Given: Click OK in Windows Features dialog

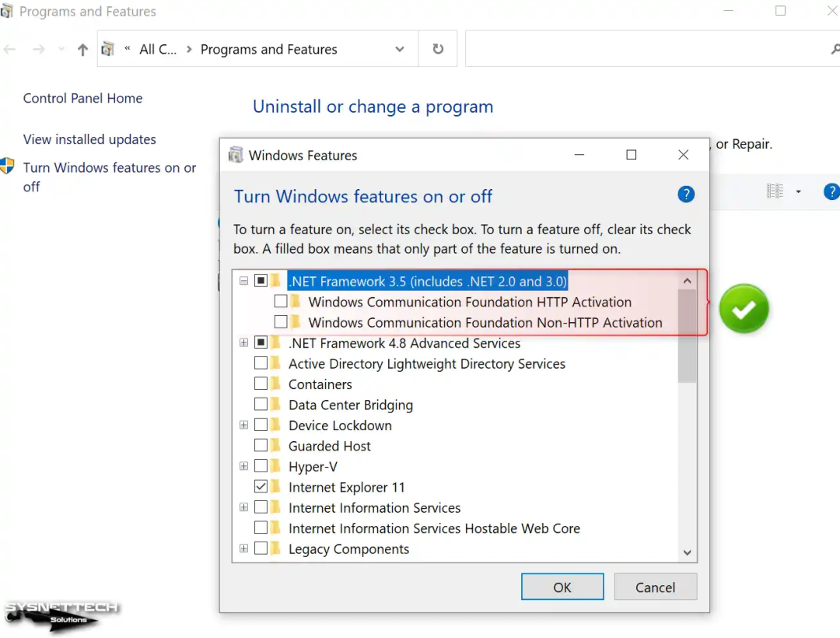Looking at the screenshot, I should tap(562, 587).
